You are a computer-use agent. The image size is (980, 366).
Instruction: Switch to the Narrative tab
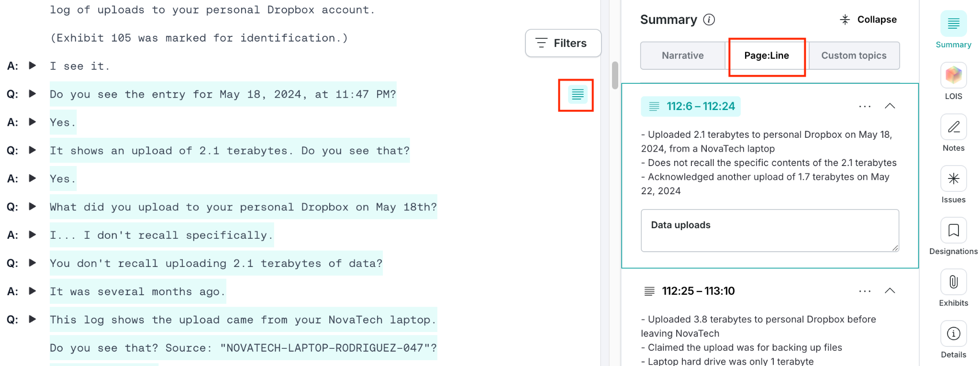click(683, 55)
